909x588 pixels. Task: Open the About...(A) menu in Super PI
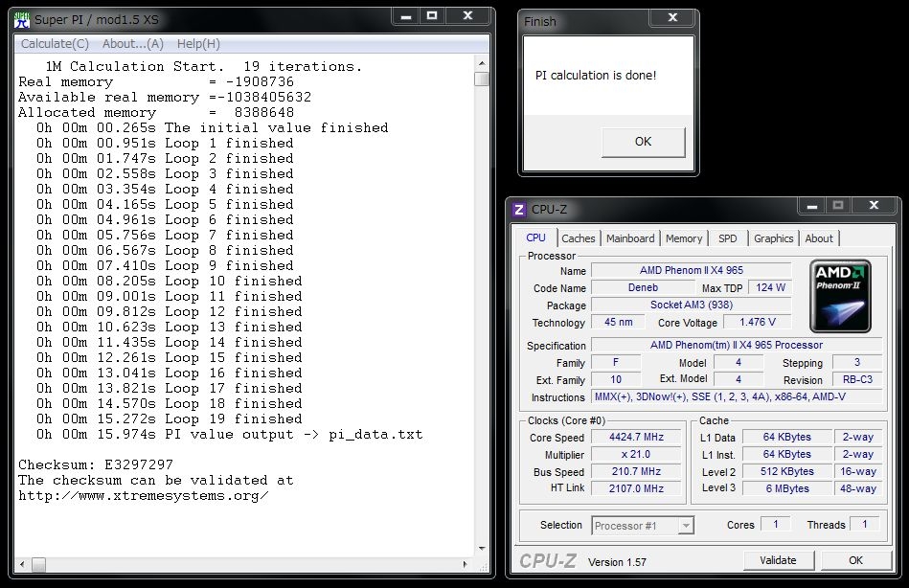click(133, 44)
